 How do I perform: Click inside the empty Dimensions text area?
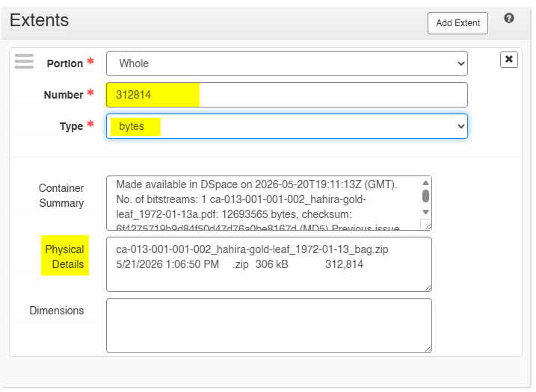click(x=269, y=326)
